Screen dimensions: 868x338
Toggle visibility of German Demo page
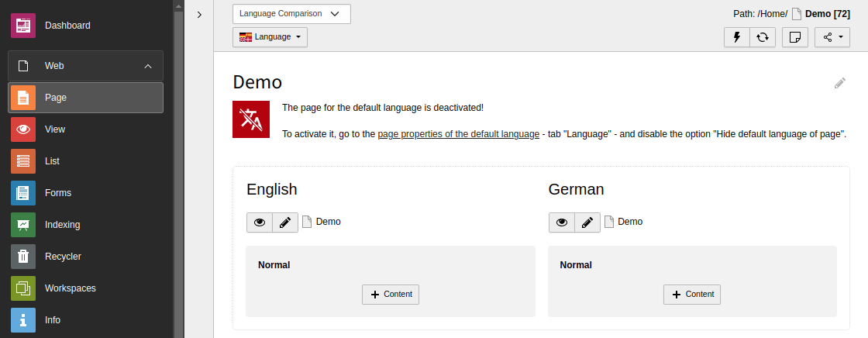[561, 222]
